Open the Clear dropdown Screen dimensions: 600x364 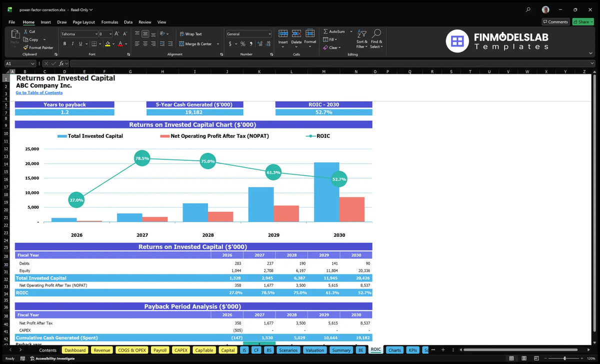tap(332, 47)
